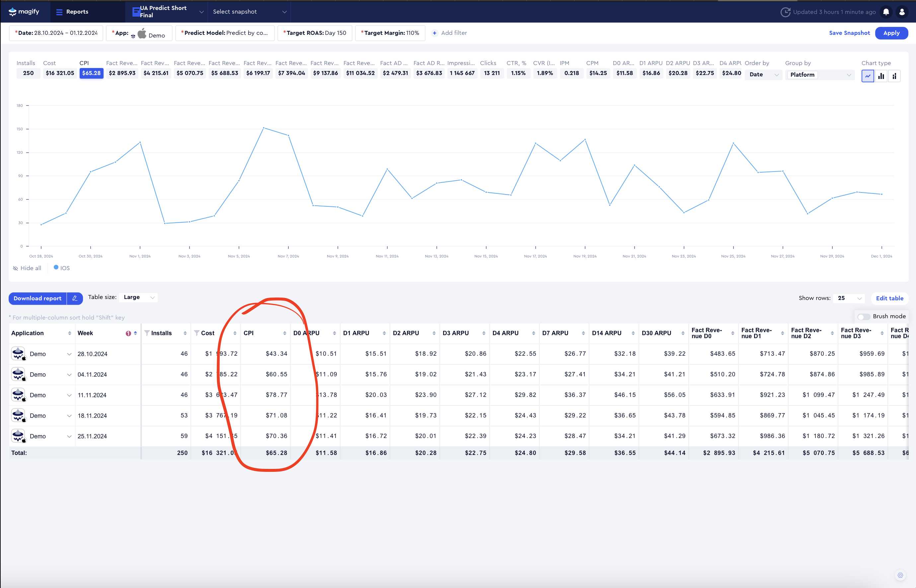Click the pencil icon beside Download report
This screenshot has width=916, height=588.
click(x=75, y=298)
